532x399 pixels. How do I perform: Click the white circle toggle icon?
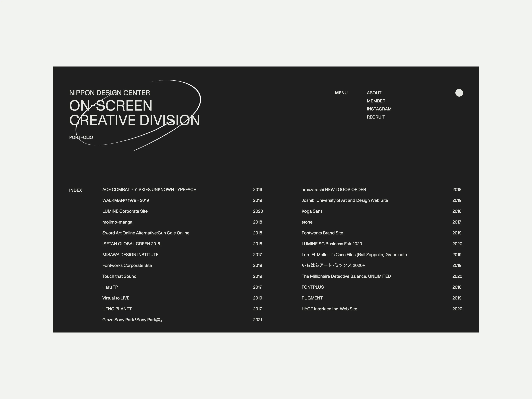459,93
